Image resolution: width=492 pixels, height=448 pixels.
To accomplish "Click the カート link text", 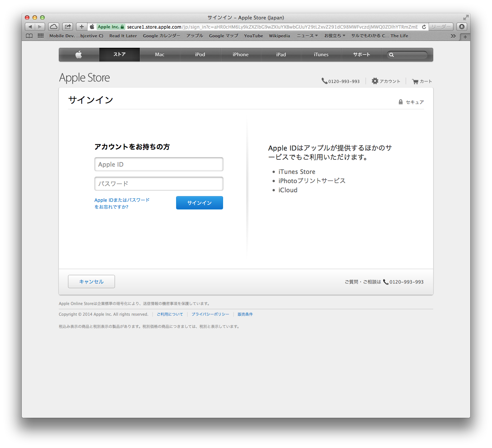I will [426, 81].
